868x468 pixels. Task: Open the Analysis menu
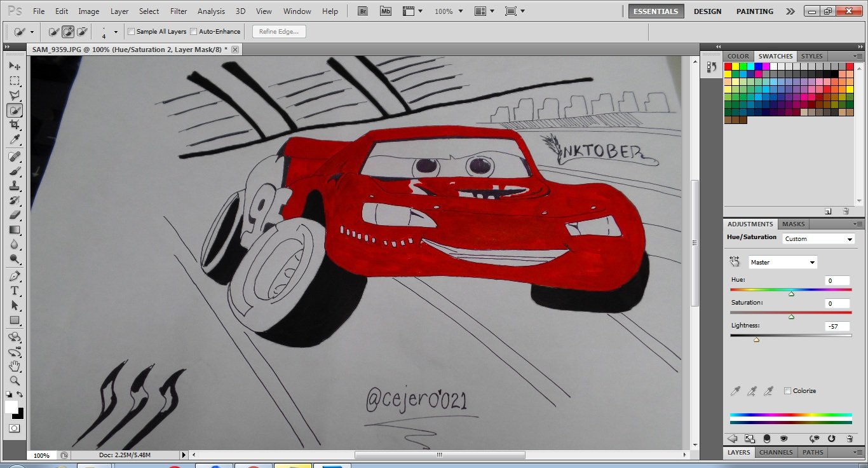tap(211, 11)
